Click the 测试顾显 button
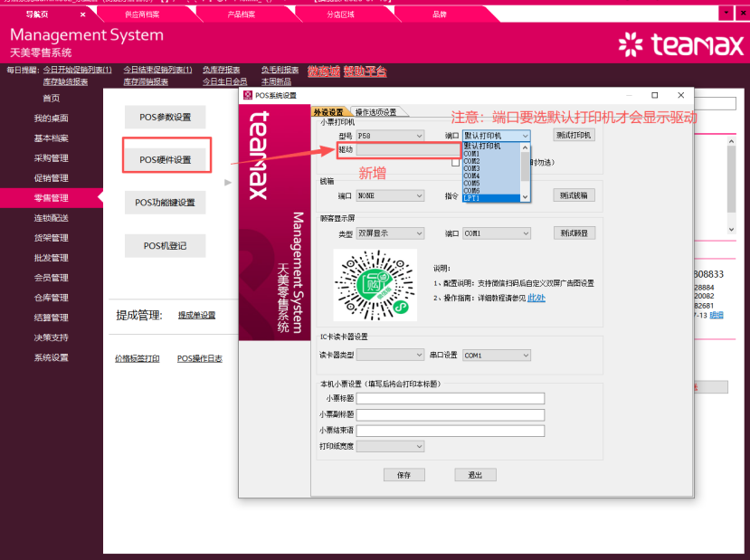Screen dimensions: 750x560 coord(574,233)
